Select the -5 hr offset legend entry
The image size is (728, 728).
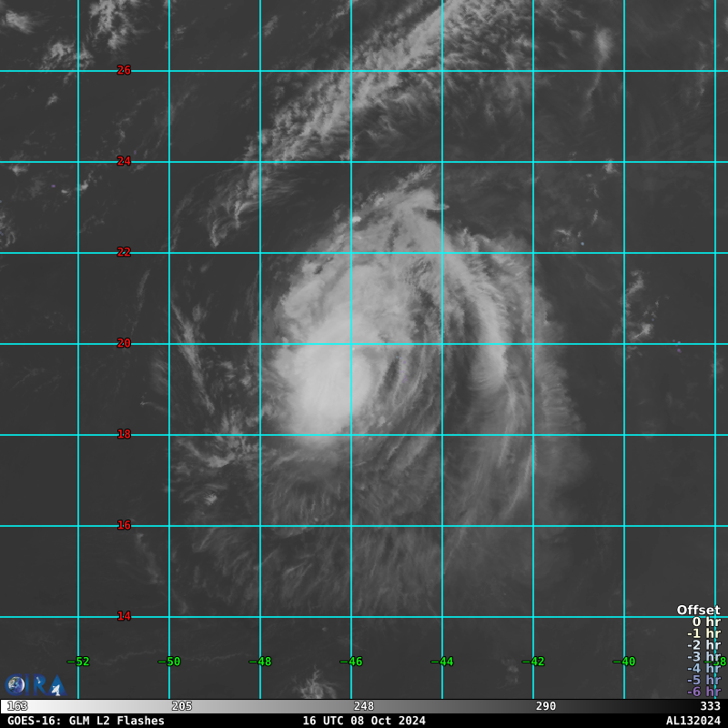(703, 680)
